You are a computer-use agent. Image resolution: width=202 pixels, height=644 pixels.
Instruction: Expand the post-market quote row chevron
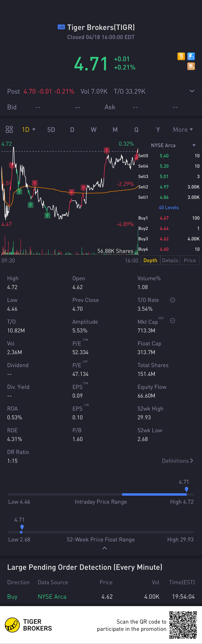[192, 91]
